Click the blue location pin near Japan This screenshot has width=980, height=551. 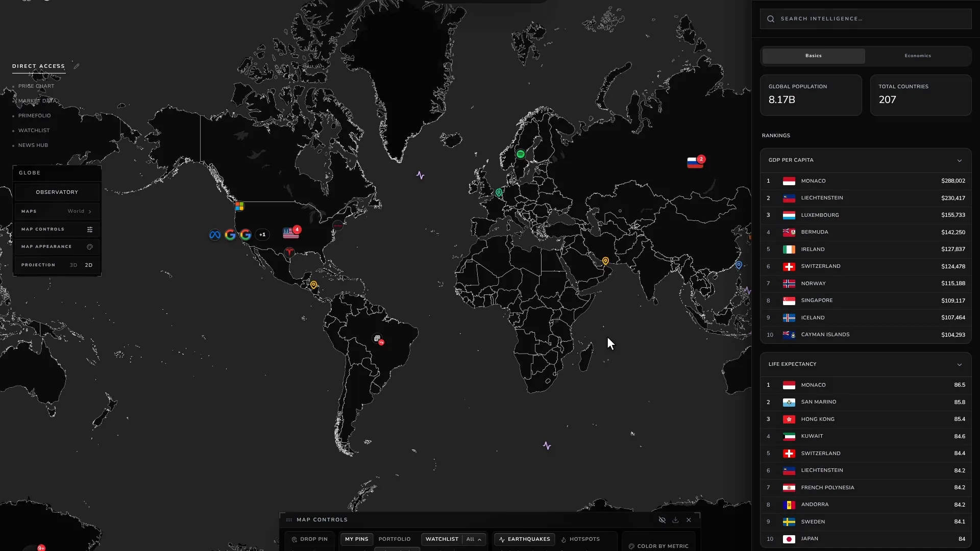(x=739, y=265)
